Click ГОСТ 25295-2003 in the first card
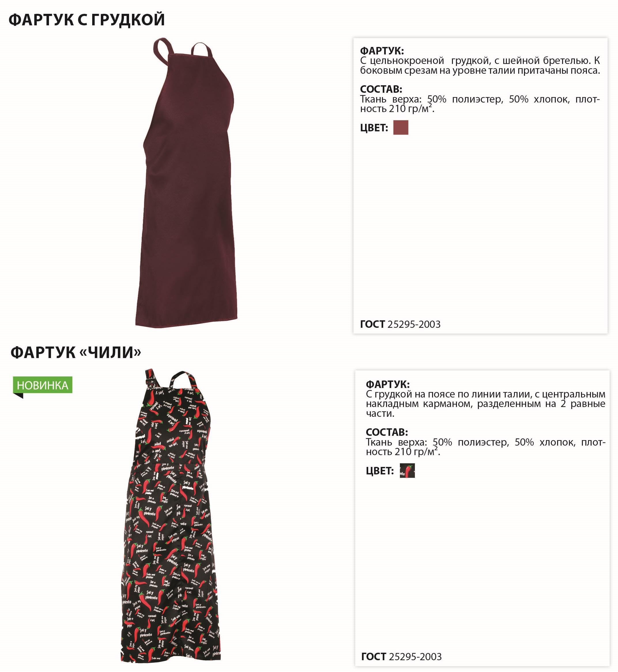 (400, 324)
